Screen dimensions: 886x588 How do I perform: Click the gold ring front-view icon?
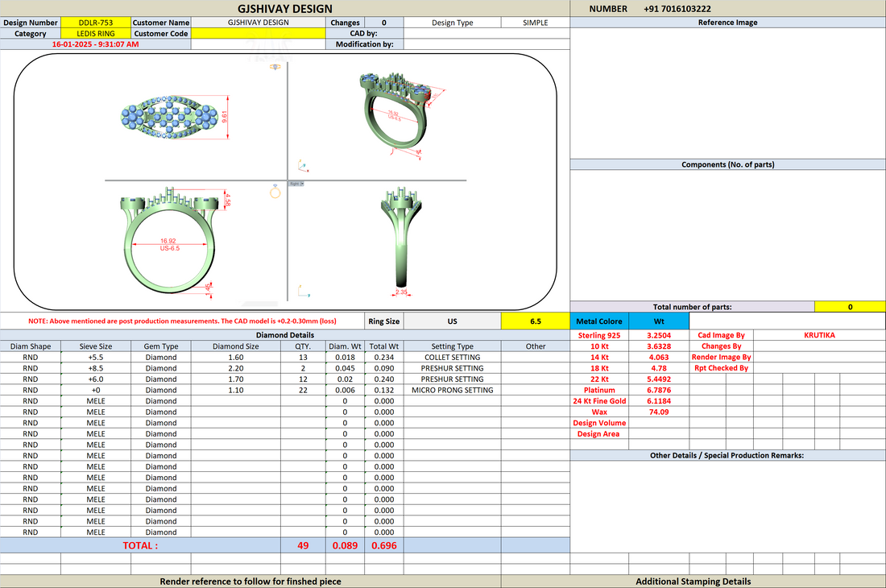click(x=275, y=192)
